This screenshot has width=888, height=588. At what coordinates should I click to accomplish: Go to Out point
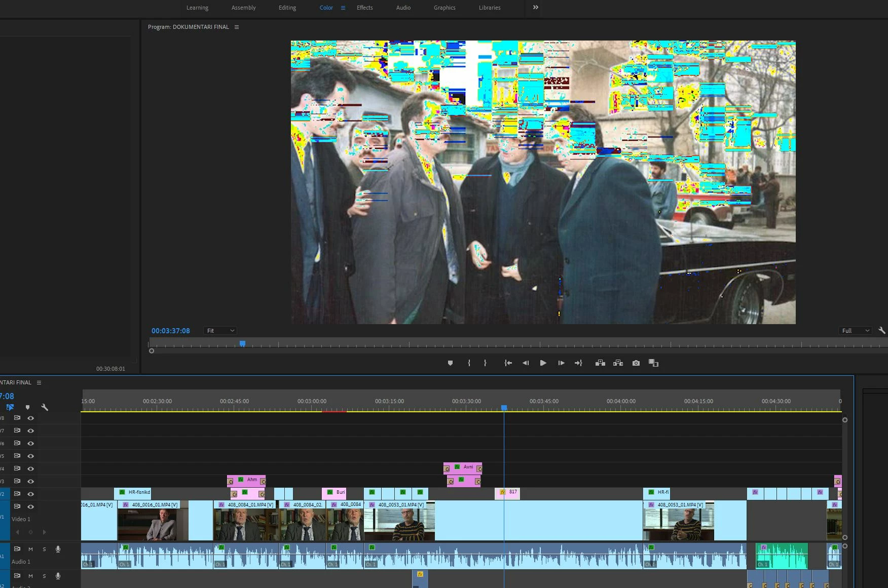point(578,363)
